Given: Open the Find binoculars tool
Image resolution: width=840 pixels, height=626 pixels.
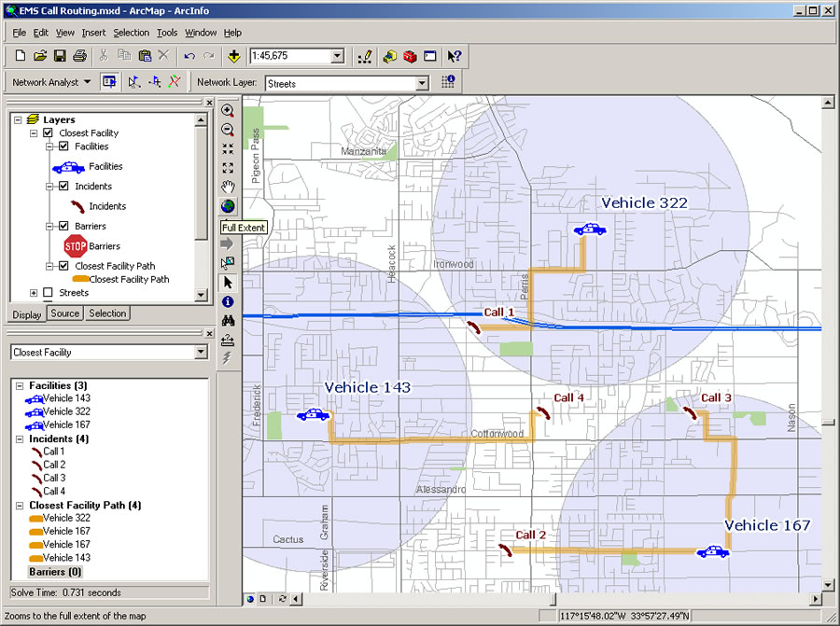Looking at the screenshot, I should (228, 320).
